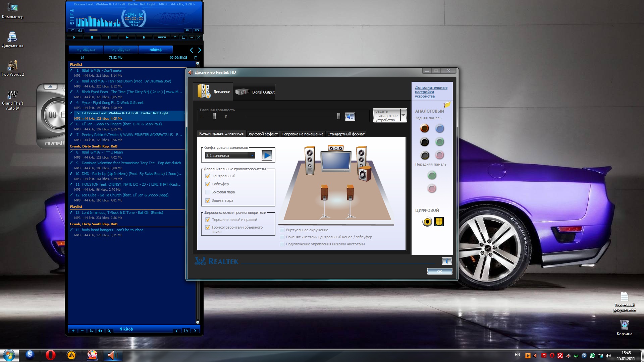Skip to next track in AIMP
This screenshot has height=362, width=644.
point(144,38)
